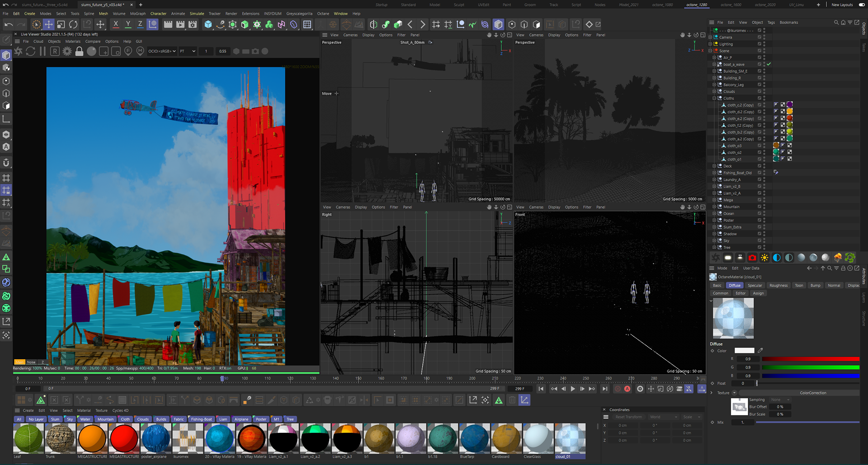The image size is (868, 465).
Task: Click the Record Active Objects keyframe button
Action: pos(618,389)
